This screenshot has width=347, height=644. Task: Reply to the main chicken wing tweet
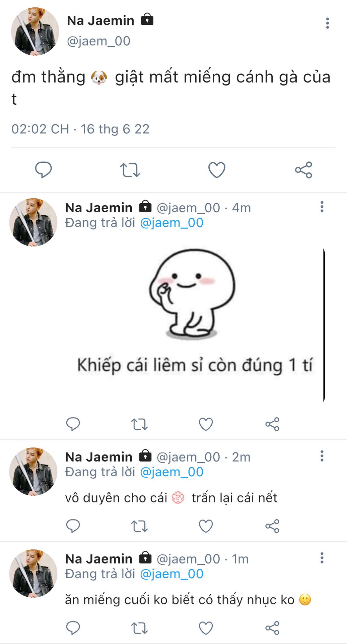(x=44, y=170)
